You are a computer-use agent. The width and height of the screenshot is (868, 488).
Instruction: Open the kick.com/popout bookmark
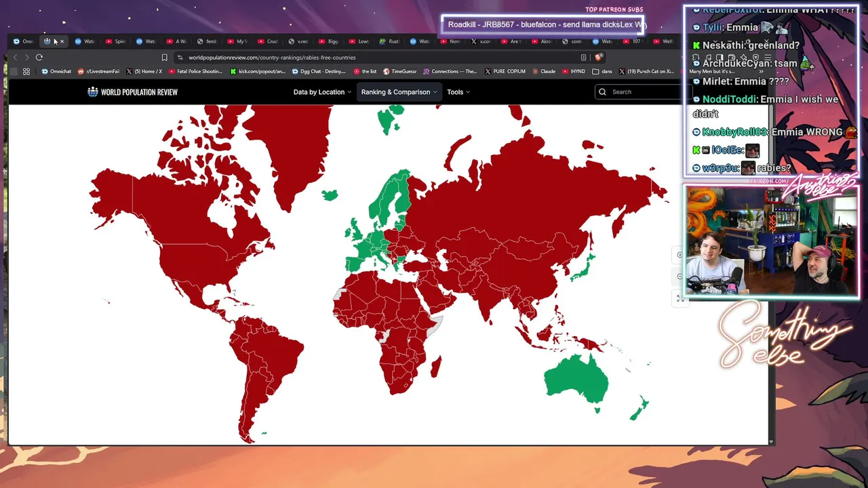(258, 71)
